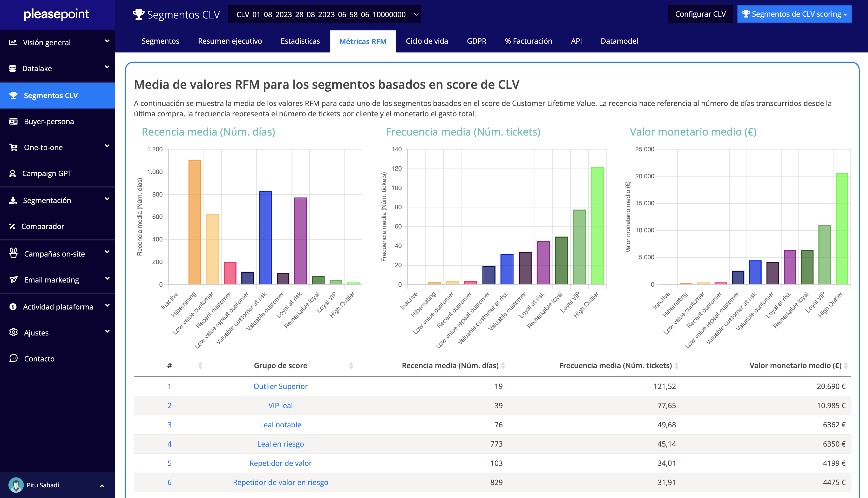Switch to the Ciclo de vida tab
Viewport: 868px width, 498px height.
[x=427, y=41]
